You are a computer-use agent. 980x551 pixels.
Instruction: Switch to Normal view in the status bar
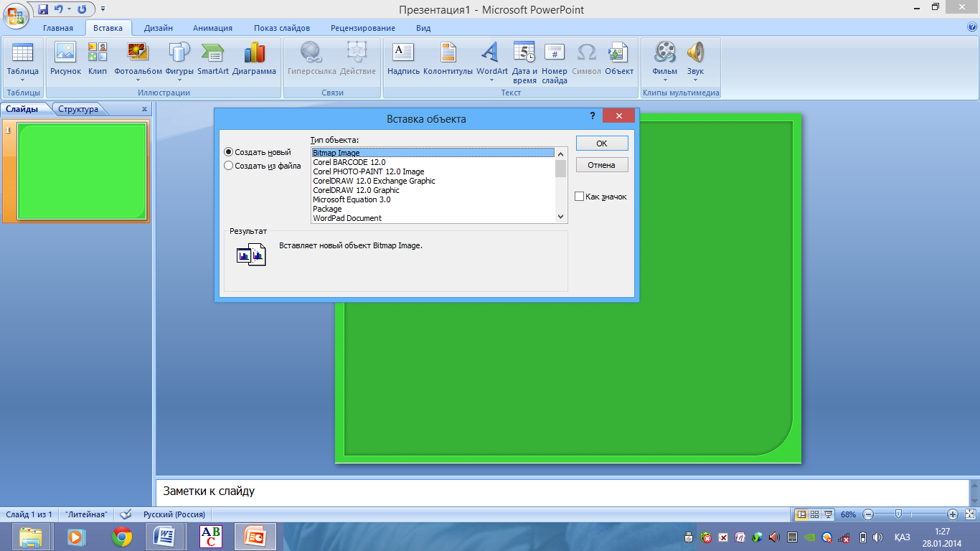[801, 514]
